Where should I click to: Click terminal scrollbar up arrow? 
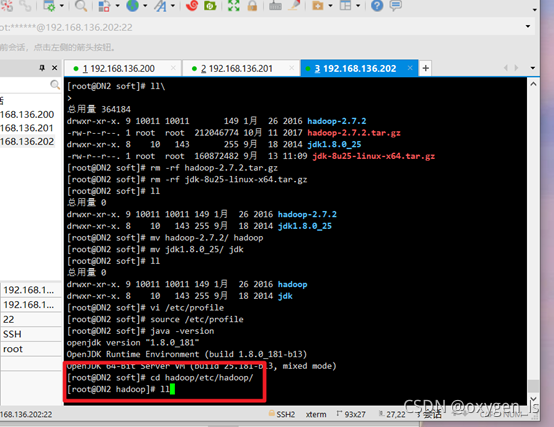coord(533,84)
